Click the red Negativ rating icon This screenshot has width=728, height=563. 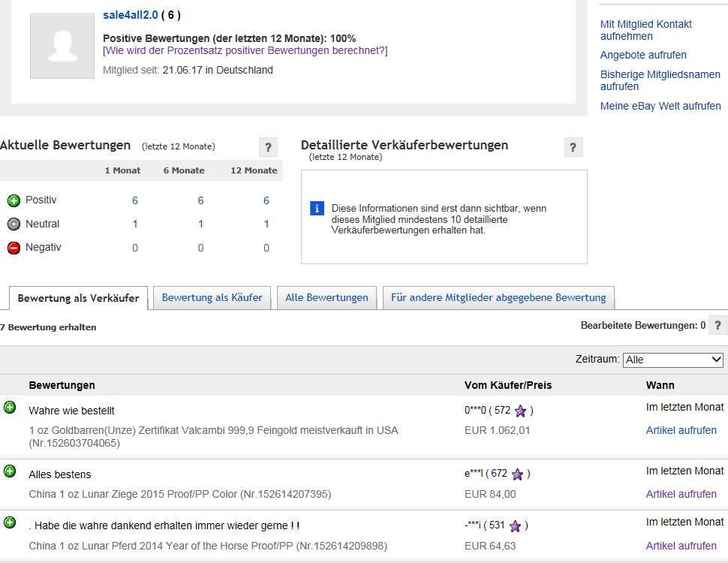(x=14, y=248)
